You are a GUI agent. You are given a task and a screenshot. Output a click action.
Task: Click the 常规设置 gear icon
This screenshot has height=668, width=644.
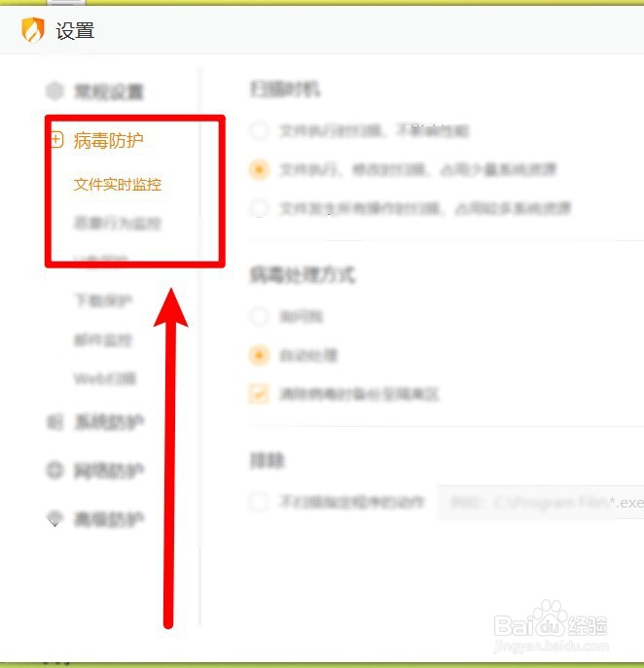pyautogui.click(x=54, y=90)
